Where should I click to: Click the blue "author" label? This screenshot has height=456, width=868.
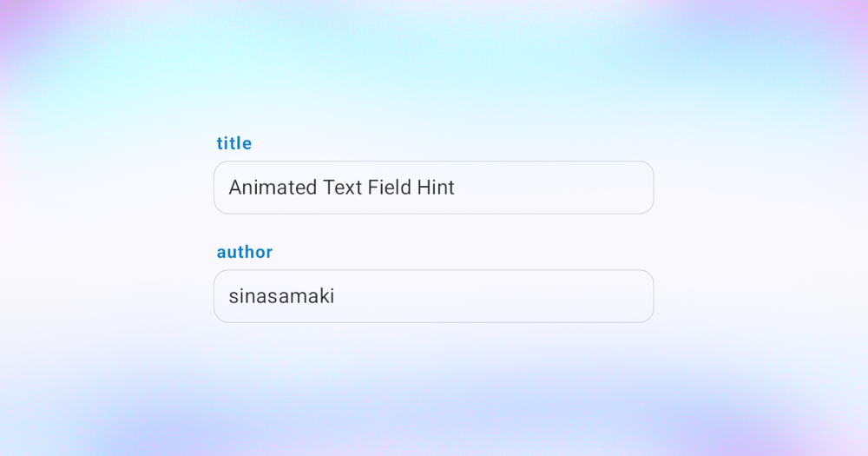(245, 252)
